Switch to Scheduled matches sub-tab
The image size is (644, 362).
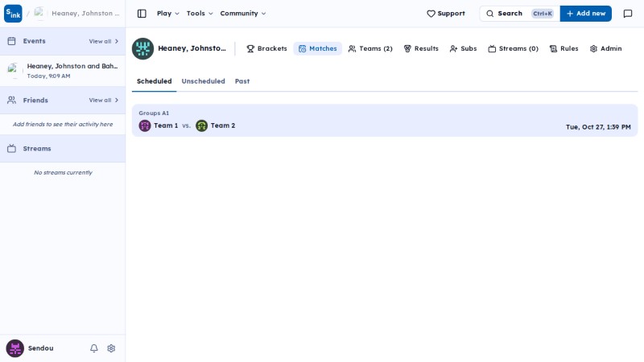point(154,81)
